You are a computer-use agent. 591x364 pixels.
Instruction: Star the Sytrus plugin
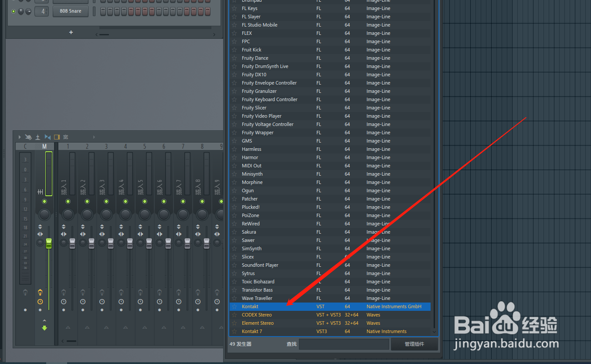(x=234, y=273)
